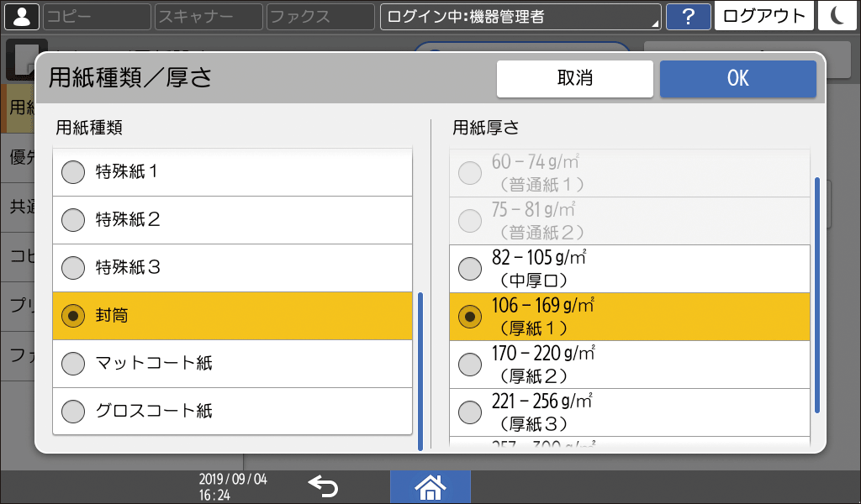Confirm settings with the OK button

[737, 78]
